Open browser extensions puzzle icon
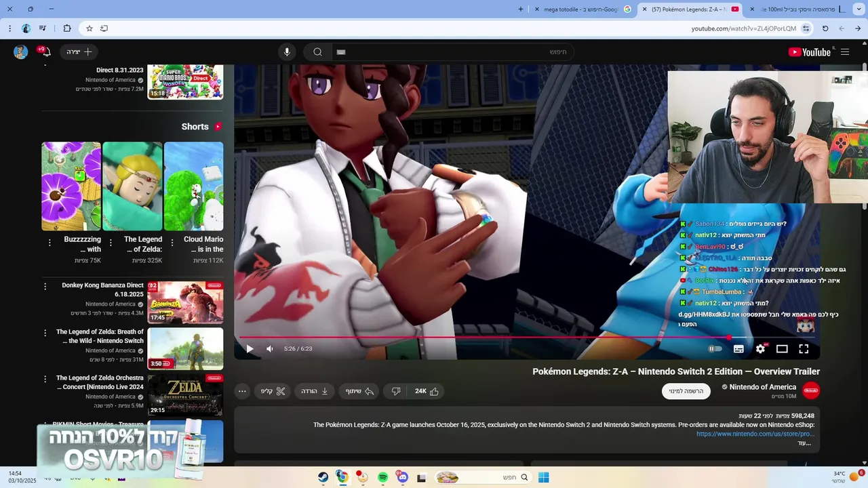The width and height of the screenshot is (868, 488). coord(67,28)
